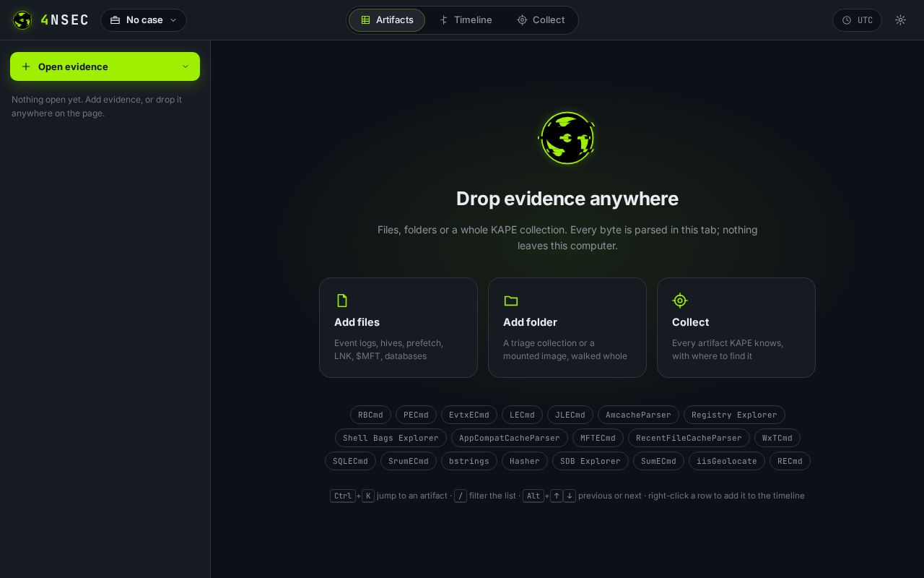Toggle light theme with sun icon
The height and width of the screenshot is (578, 924).
click(900, 20)
